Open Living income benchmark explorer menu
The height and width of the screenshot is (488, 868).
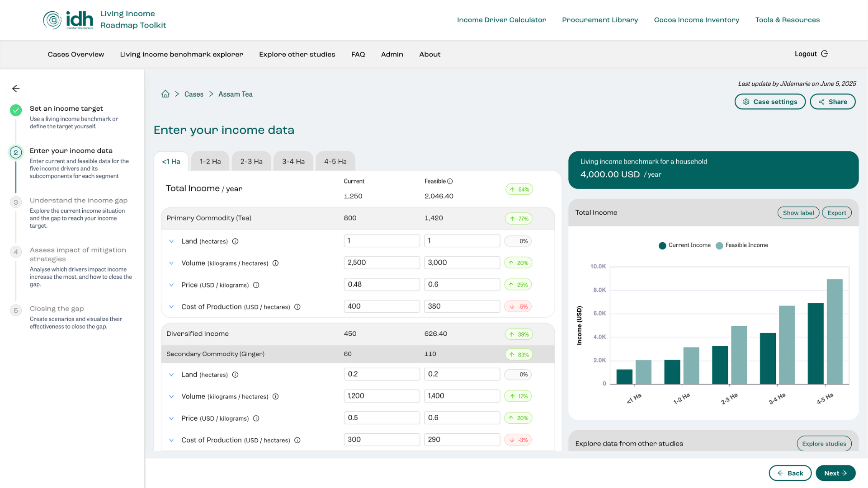181,54
